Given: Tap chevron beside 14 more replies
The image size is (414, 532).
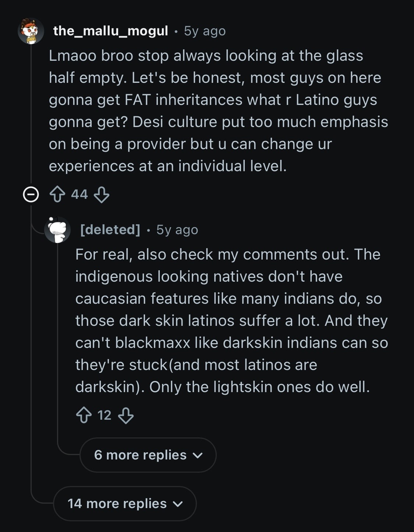Looking at the screenshot, I should point(178,504).
